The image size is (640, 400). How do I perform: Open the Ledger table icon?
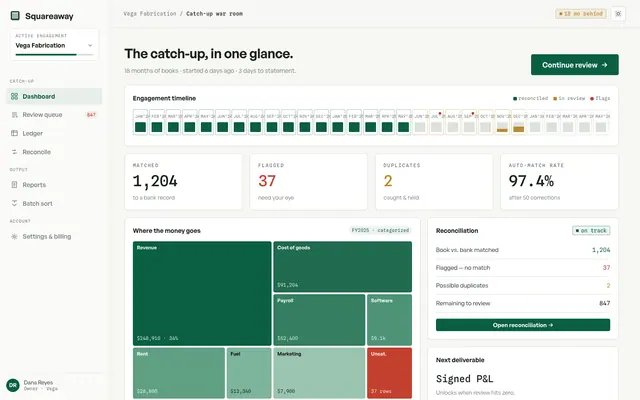[x=14, y=133]
